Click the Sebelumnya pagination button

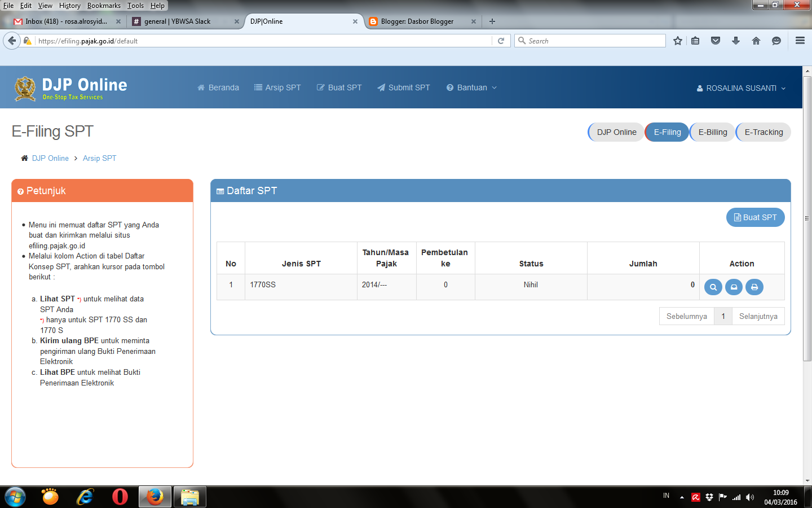coord(687,316)
